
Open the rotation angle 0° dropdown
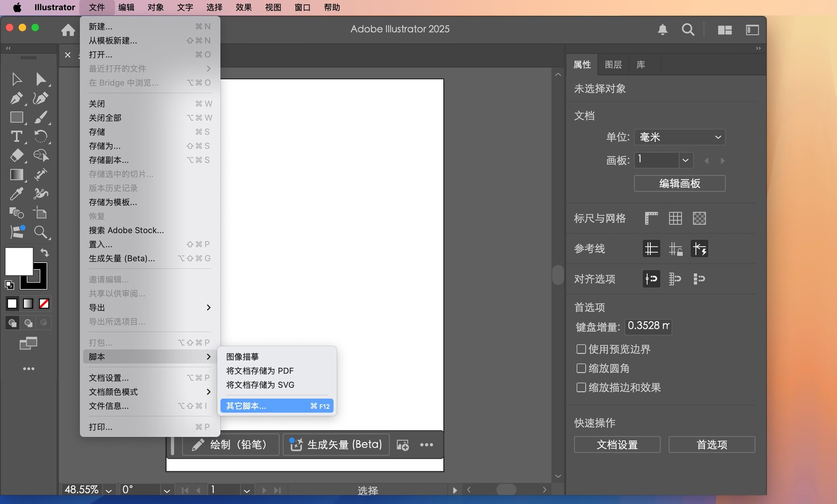pos(167,490)
